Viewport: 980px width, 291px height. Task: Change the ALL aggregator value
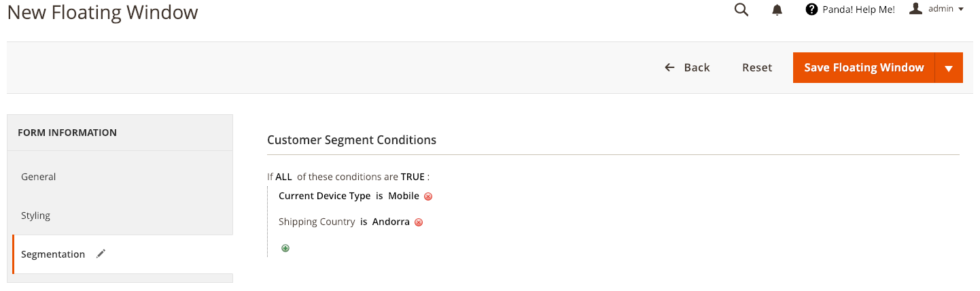click(283, 177)
